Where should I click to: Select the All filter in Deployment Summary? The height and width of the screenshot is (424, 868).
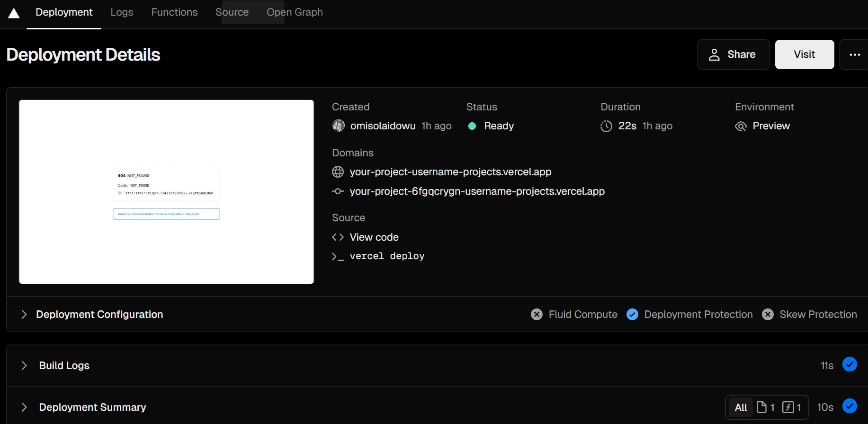tap(741, 407)
